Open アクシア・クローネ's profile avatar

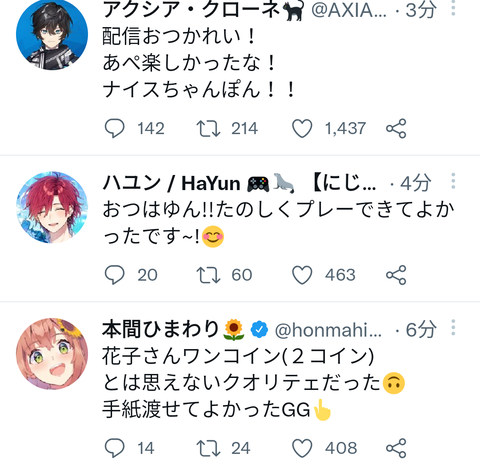point(52,34)
